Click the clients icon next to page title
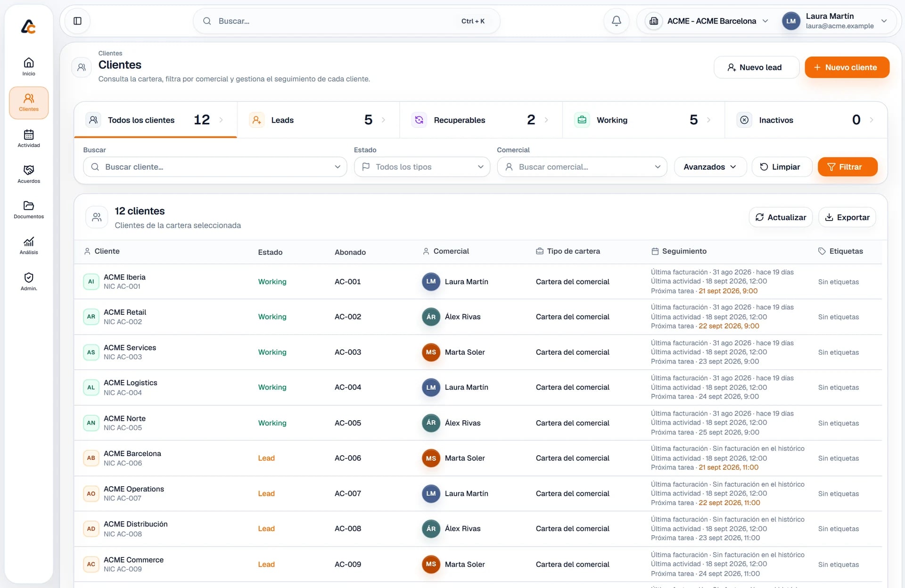Viewport: 905px width, 588px height. [82, 67]
